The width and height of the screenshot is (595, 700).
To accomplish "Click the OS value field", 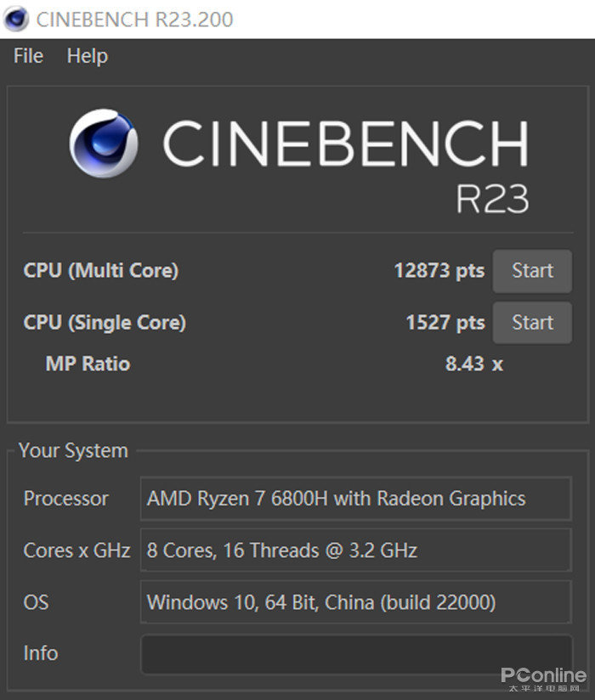I will point(355,602).
